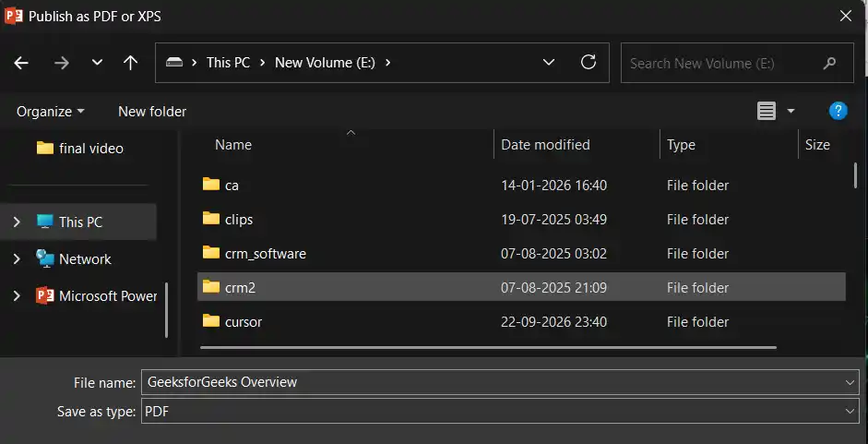Click date 14-01-2026 16:40
This screenshot has height=444, width=868.
(x=553, y=186)
